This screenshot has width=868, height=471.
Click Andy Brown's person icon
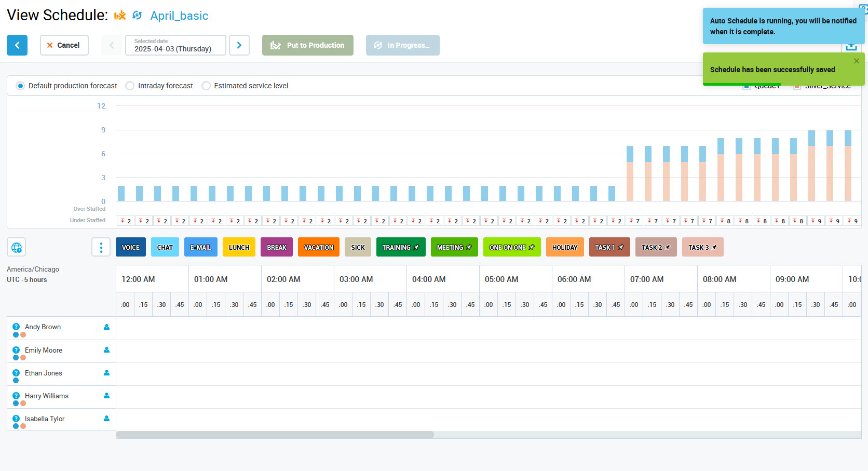106,327
